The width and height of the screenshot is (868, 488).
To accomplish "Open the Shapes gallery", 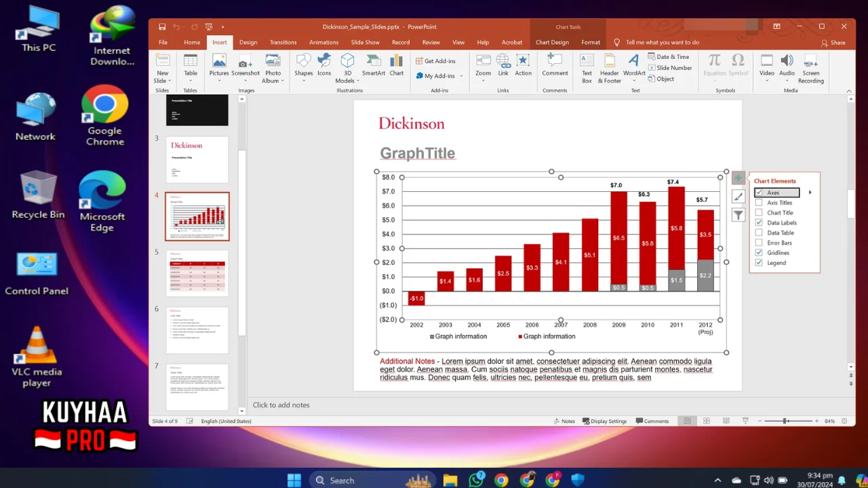I will [303, 68].
